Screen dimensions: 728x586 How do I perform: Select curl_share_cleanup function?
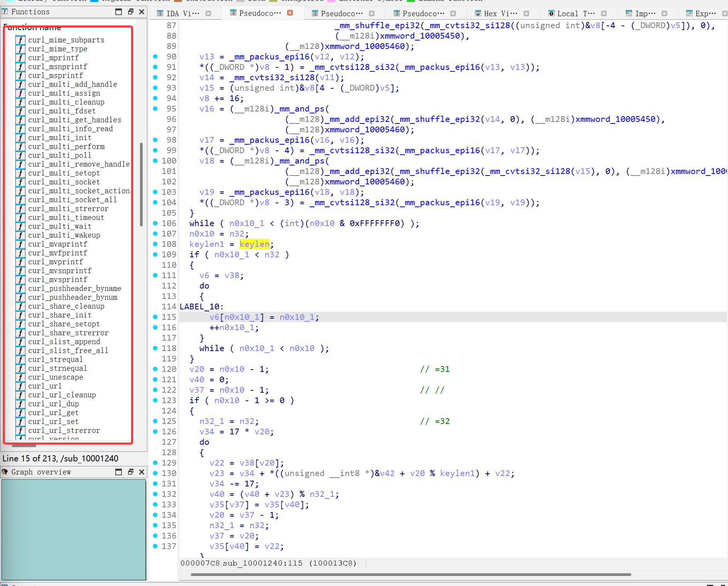point(66,306)
